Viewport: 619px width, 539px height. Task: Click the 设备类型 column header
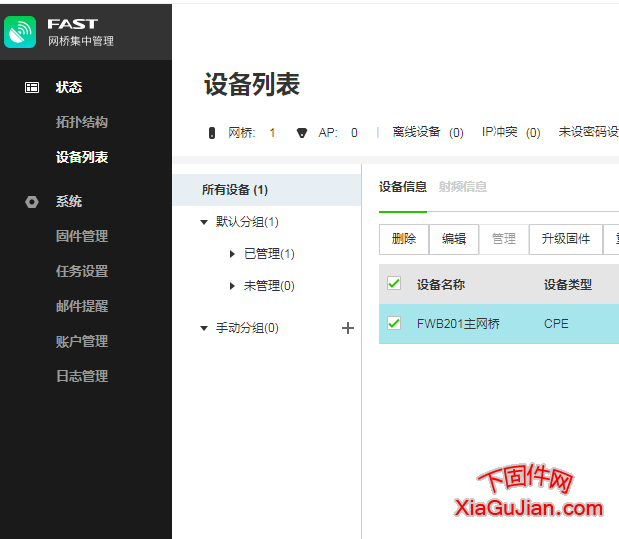tap(568, 284)
